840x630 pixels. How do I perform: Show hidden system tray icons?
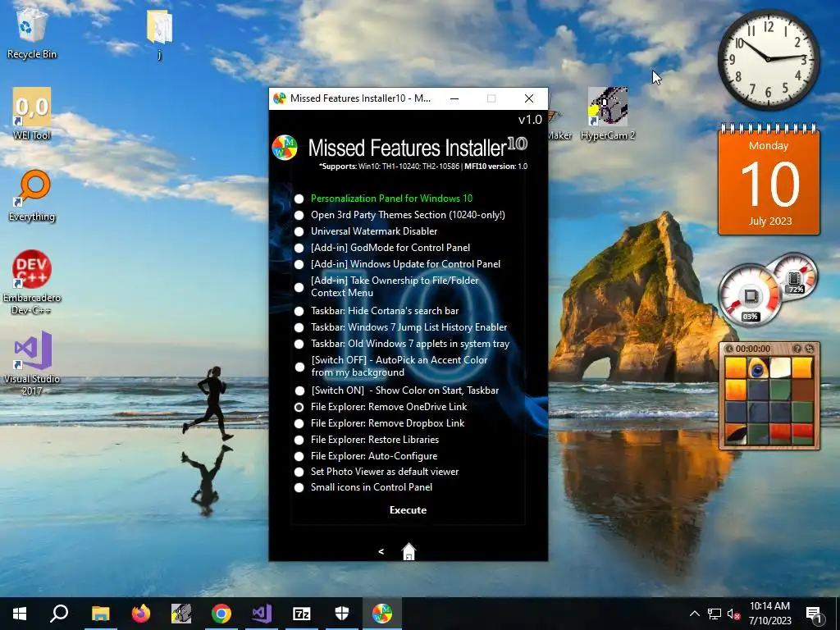tap(694, 614)
